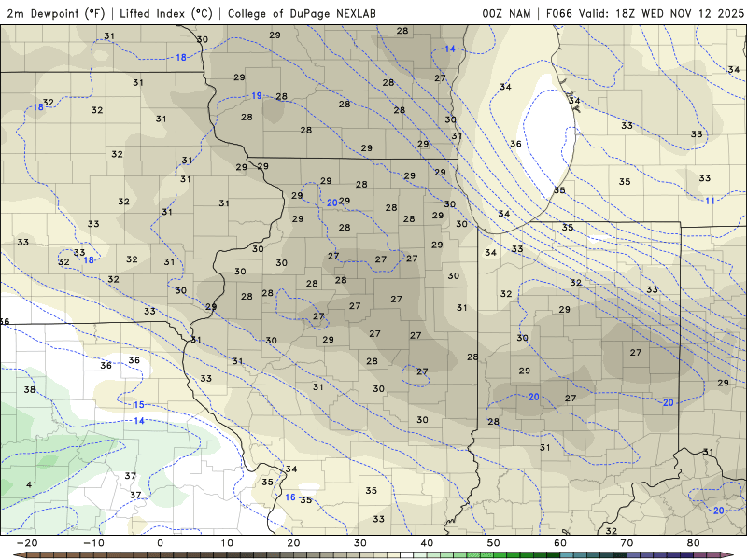This screenshot has width=747, height=560.
Task: Click the blue 15 lifted index contour label
Action: tap(138, 405)
